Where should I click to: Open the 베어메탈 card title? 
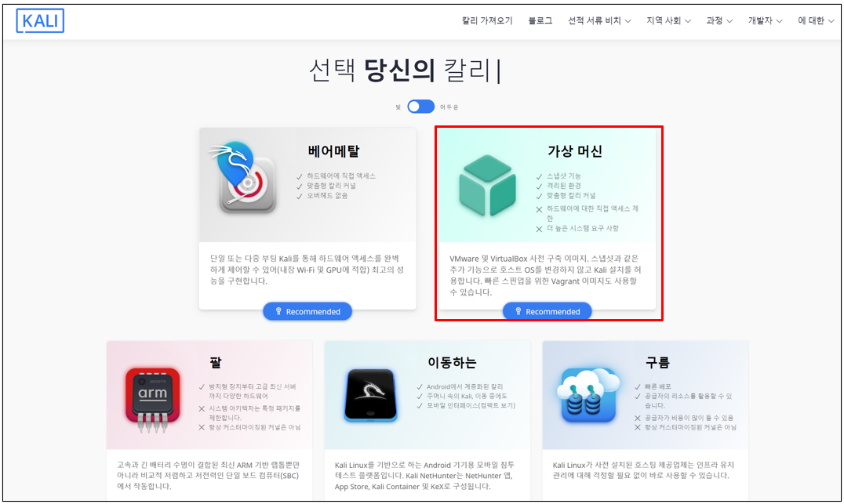pyautogui.click(x=333, y=151)
